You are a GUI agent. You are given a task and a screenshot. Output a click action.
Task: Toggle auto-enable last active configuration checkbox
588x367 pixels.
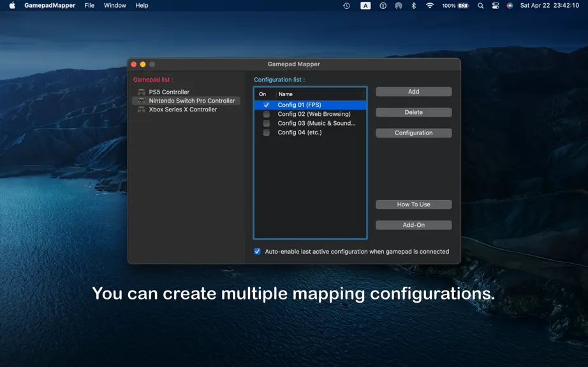coord(257,251)
